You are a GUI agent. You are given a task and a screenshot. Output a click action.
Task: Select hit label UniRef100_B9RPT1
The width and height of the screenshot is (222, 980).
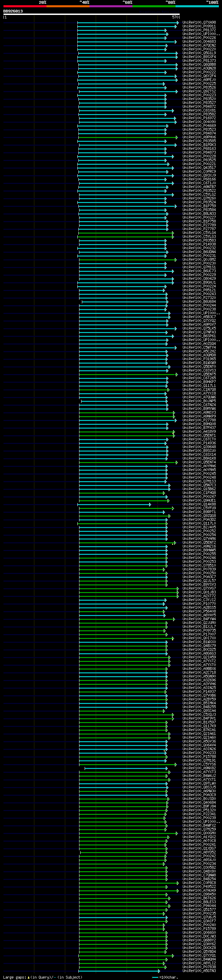pos(199,512)
